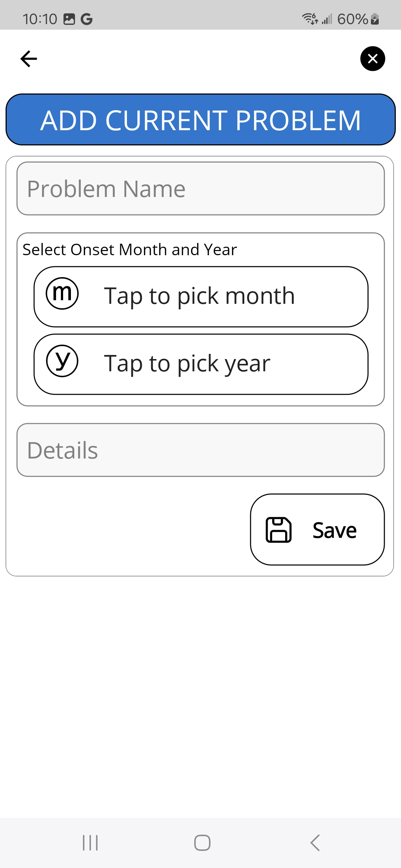Open recent apps from navigation bar
Image resolution: width=401 pixels, height=868 pixels.
pos(90,843)
